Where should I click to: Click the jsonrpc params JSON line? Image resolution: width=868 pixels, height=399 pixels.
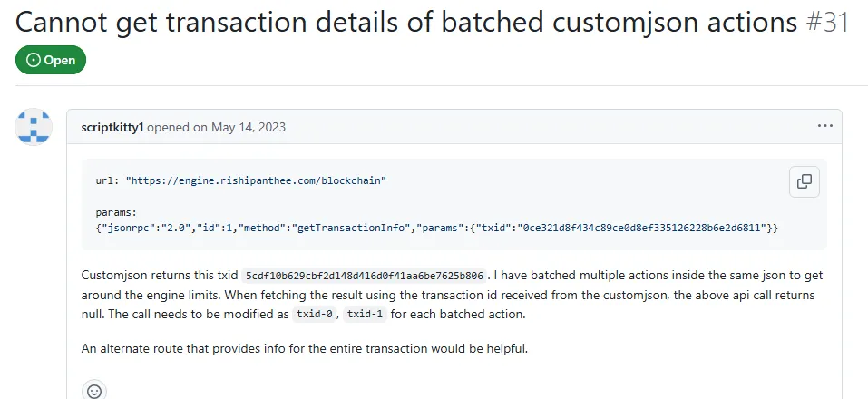tap(437, 228)
